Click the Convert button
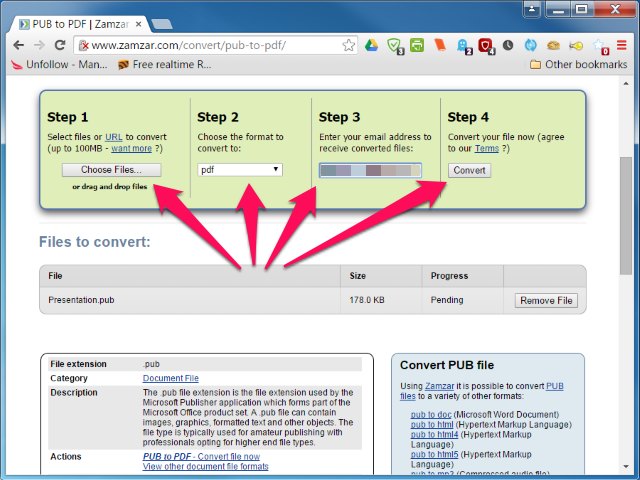 coord(469,170)
